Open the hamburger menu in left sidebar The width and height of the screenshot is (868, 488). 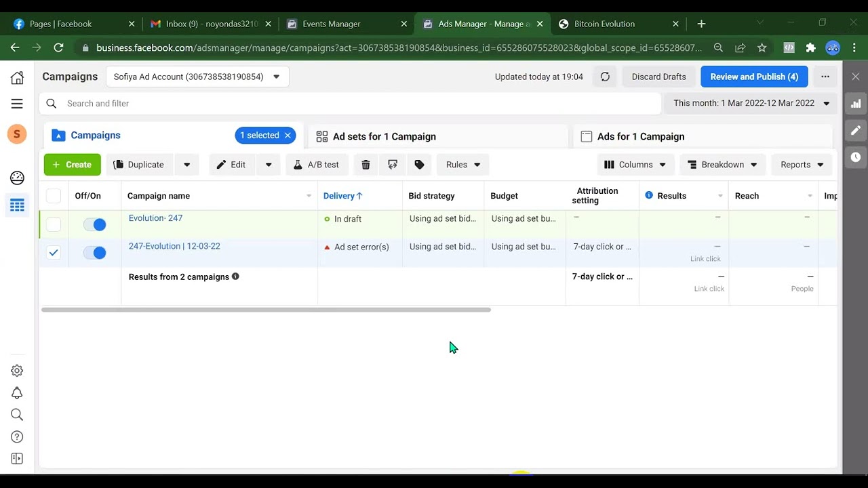coord(17,104)
